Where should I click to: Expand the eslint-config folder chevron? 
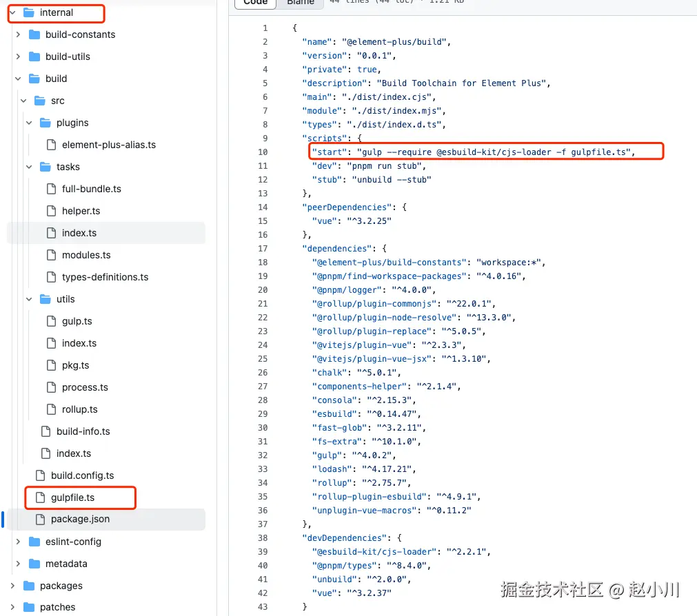[x=18, y=542]
